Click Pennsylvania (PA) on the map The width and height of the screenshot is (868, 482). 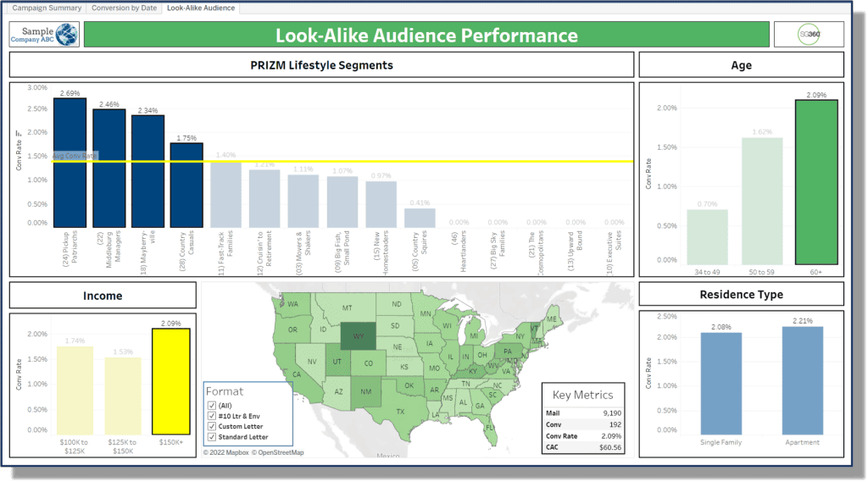[x=508, y=352]
